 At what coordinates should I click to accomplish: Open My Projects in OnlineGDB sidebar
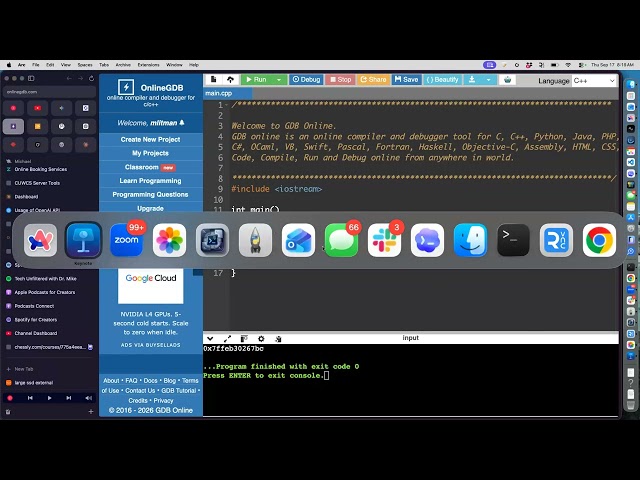click(x=151, y=153)
